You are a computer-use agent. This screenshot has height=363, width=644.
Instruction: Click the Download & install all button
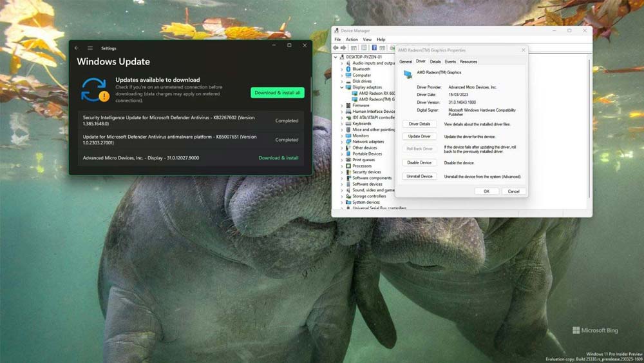pyautogui.click(x=277, y=93)
